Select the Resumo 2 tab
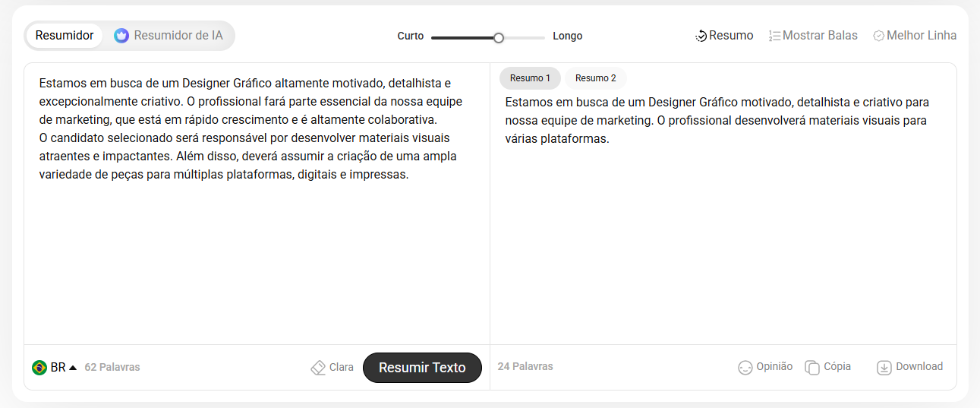Screen dimensions: 980x408 [595, 78]
